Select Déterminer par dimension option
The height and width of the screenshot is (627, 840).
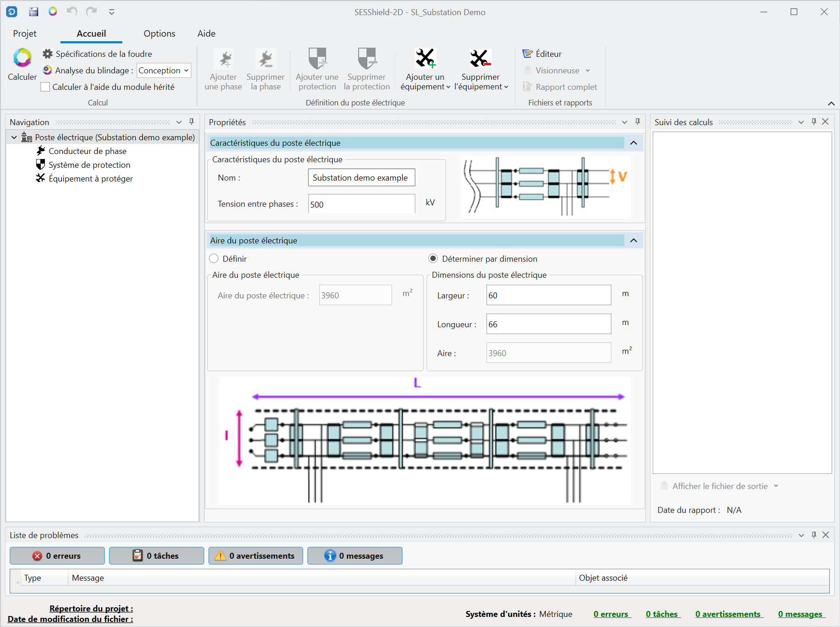(433, 259)
